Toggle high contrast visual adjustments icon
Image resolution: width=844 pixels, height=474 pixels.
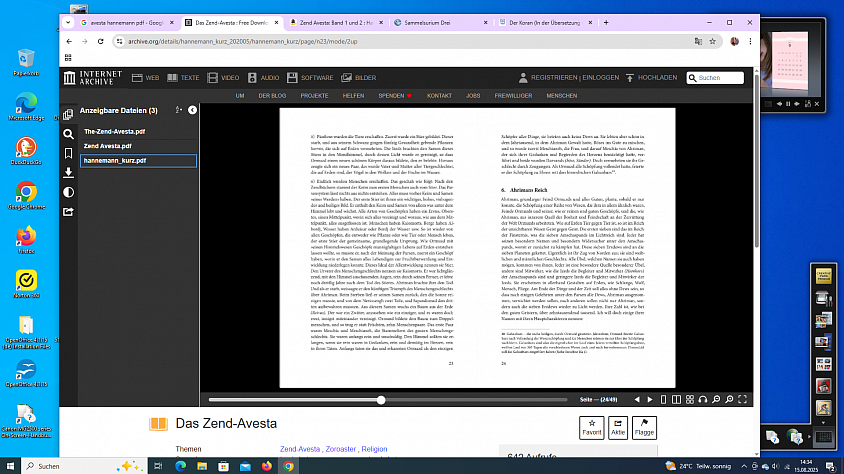[x=68, y=192]
